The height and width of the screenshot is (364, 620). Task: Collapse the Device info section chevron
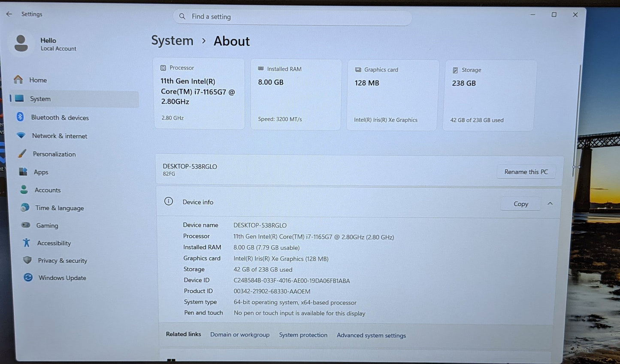point(550,204)
